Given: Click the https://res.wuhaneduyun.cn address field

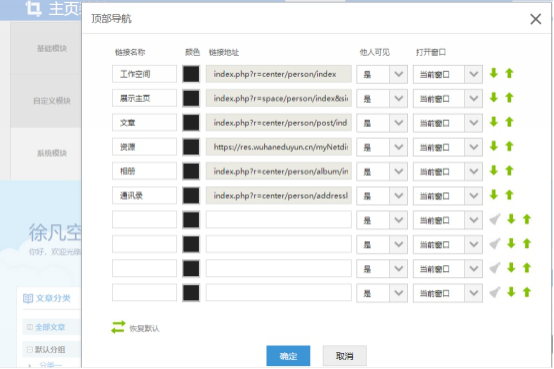Looking at the screenshot, I should (x=279, y=147).
